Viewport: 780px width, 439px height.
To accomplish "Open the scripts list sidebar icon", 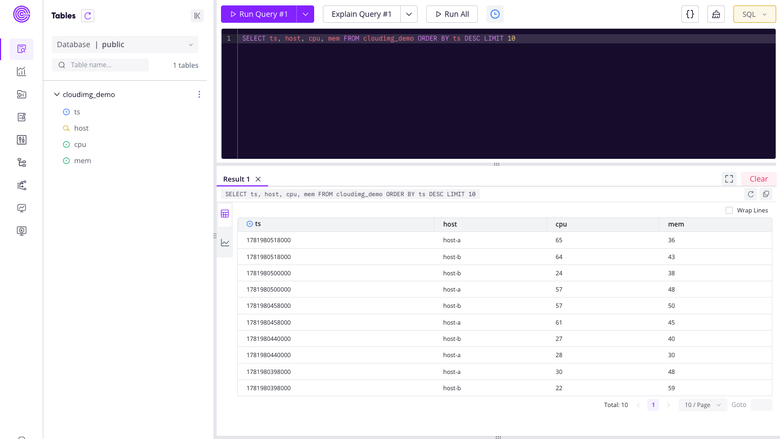I will coord(21,117).
